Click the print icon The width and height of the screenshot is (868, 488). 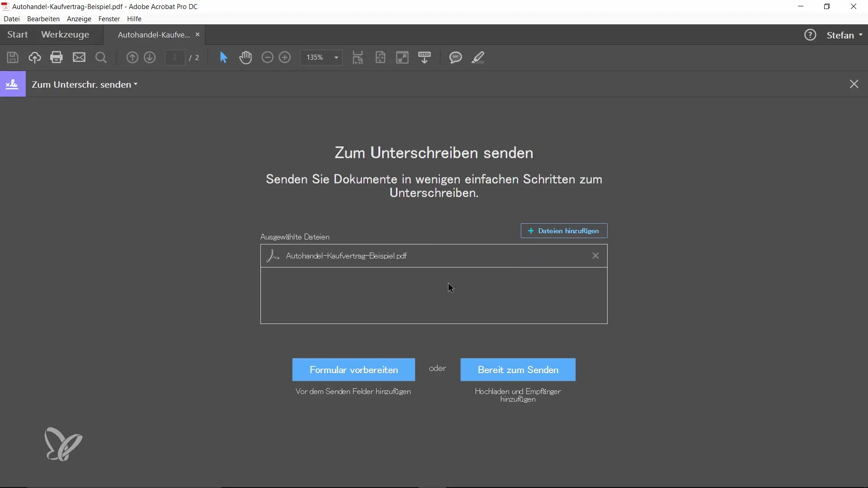pos(57,57)
